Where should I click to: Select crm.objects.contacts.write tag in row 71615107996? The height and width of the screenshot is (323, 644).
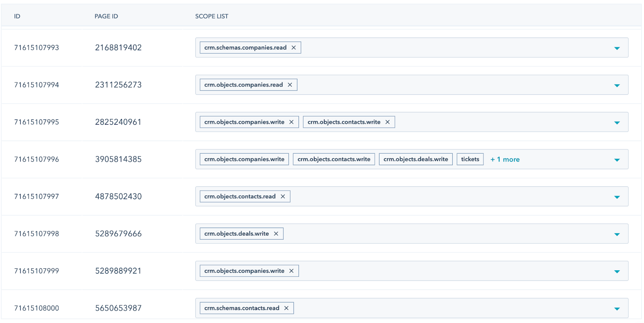click(334, 159)
